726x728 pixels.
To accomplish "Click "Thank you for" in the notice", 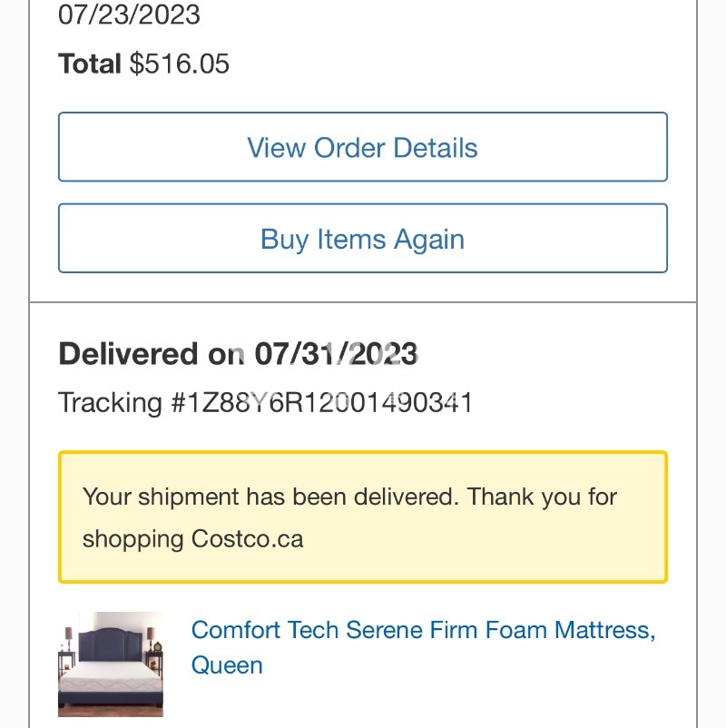I will pyautogui.click(x=543, y=497).
